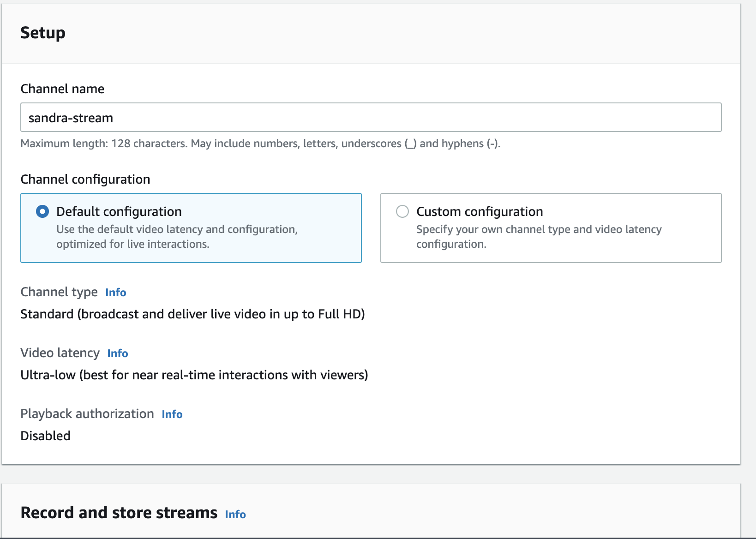The width and height of the screenshot is (756, 539).
Task: Click the Channel type label
Action: click(x=59, y=292)
